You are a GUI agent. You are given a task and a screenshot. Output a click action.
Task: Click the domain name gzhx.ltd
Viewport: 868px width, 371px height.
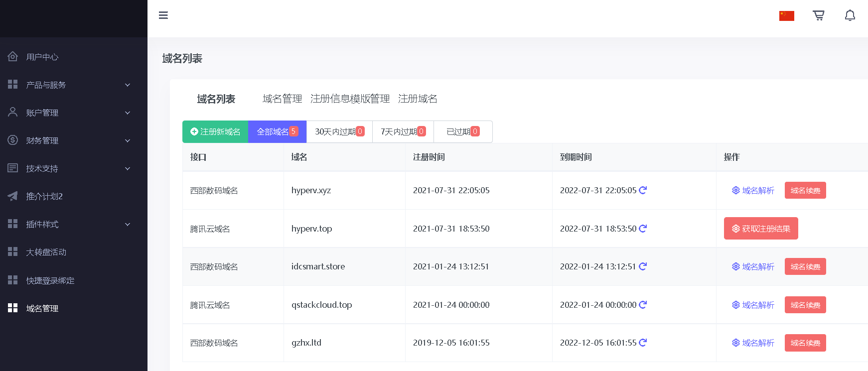(x=306, y=343)
